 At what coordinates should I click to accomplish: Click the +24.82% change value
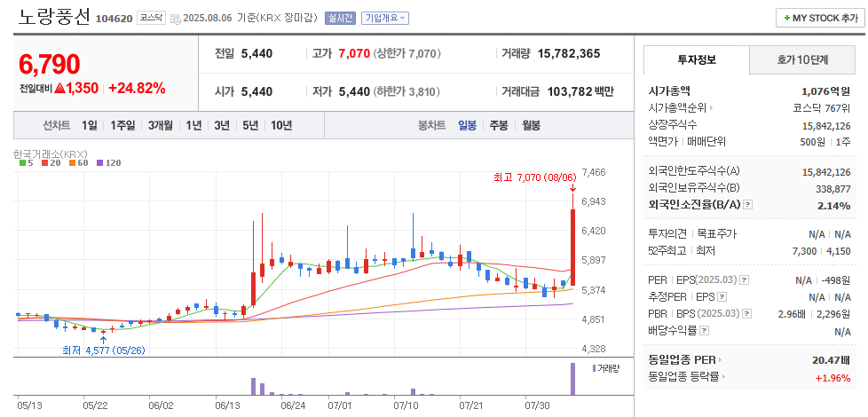(137, 89)
